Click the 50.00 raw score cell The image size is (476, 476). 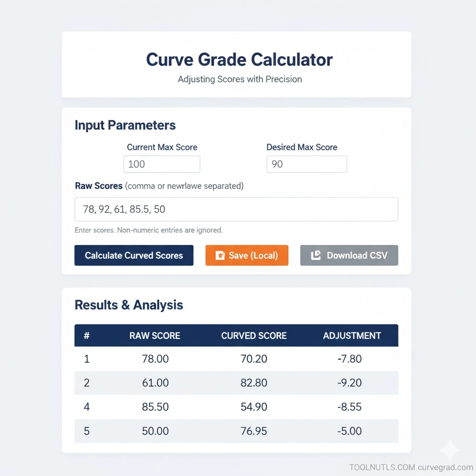coord(155,431)
